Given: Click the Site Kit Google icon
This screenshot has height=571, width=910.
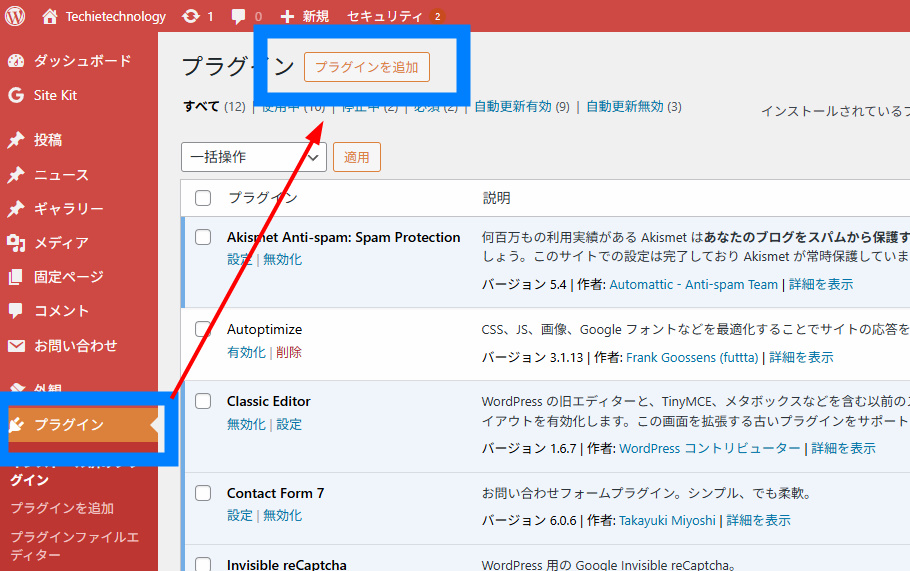Looking at the screenshot, I should point(16,95).
